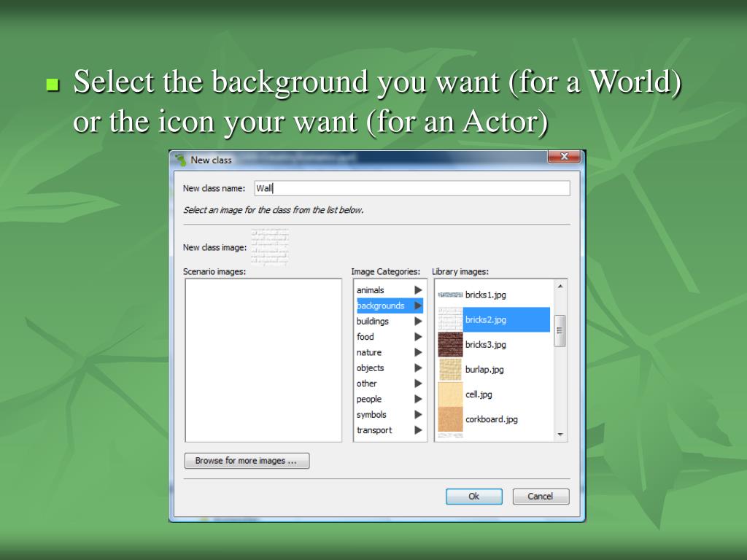
Task: Click the cell.jpg thumbnail image
Action: click(450, 394)
